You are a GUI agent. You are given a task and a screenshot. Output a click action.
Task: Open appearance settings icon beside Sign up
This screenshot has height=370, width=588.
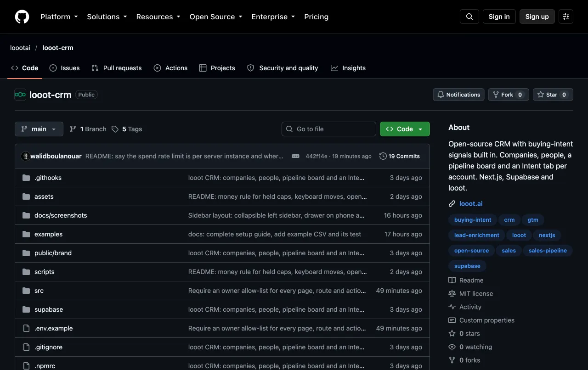coord(566,17)
